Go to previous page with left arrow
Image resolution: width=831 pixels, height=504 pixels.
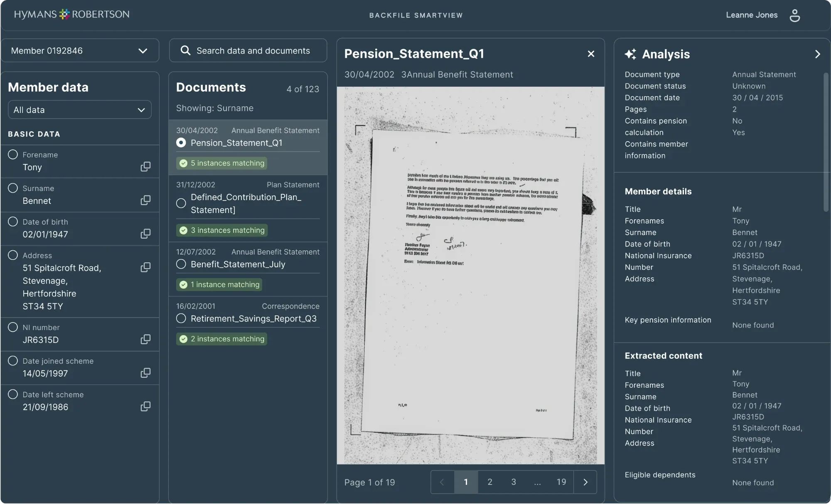tap(443, 482)
